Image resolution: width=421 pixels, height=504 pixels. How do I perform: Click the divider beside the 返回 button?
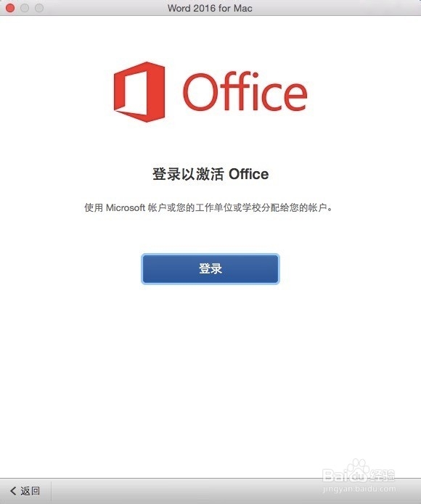tap(51, 491)
